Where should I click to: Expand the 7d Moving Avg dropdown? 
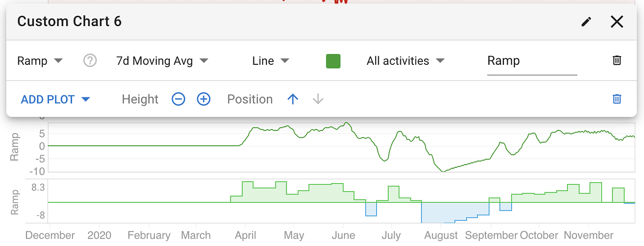[x=161, y=61]
